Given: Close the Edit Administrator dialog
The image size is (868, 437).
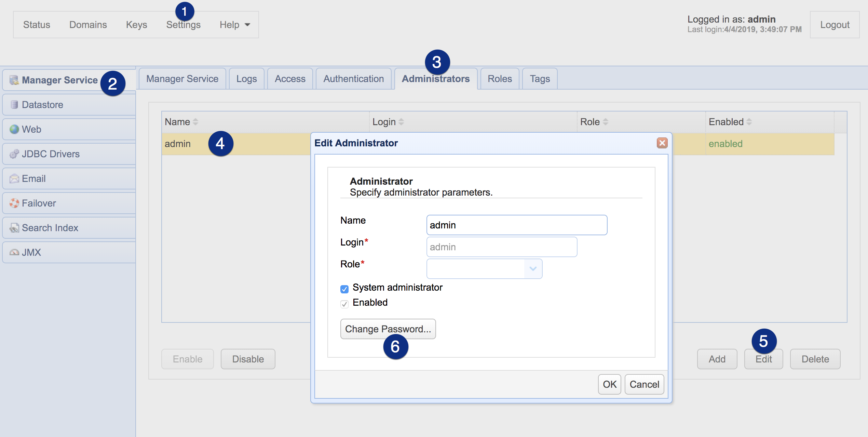Looking at the screenshot, I should pos(662,143).
